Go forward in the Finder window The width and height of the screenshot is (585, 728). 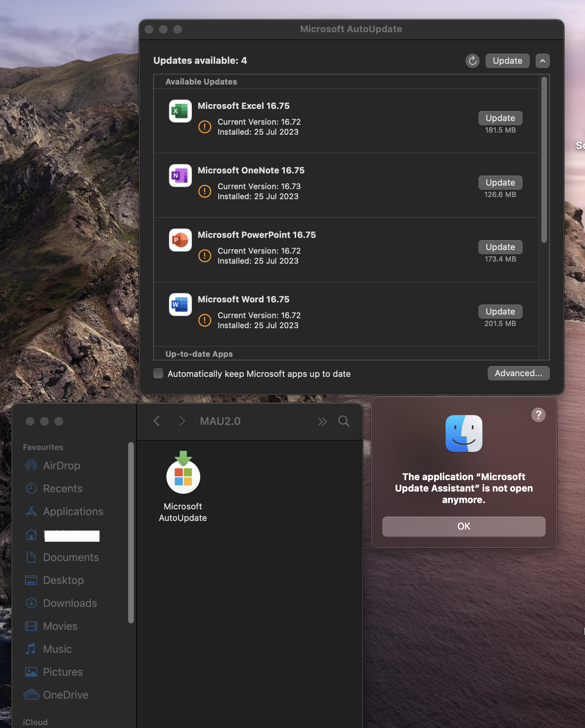182,421
